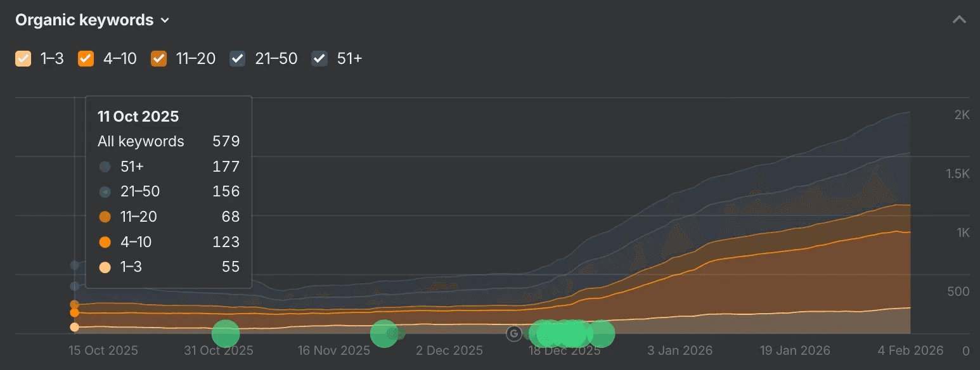Screen dimensions: 980x370
Task: Click the 21–50 value 156
Action: 226,191
